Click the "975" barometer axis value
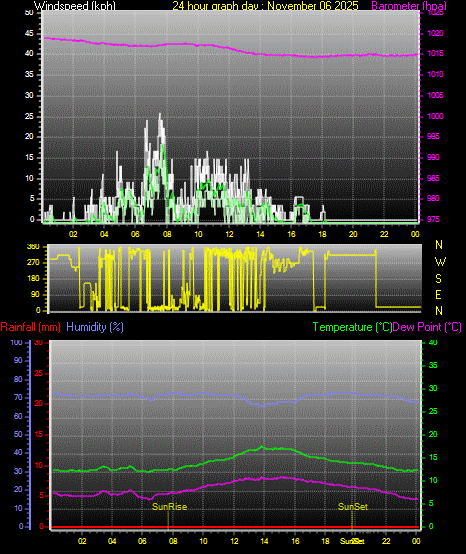Viewport: 466px width, 554px height. [433, 219]
